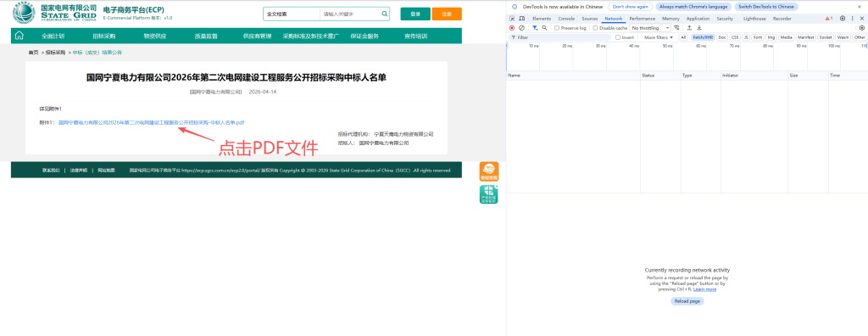The height and width of the screenshot is (336, 868).
Task: Open Network panel settings gear
Action: tap(861, 28)
